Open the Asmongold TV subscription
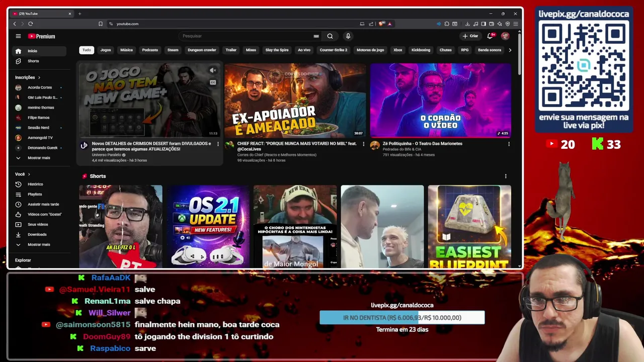 tap(39, 138)
